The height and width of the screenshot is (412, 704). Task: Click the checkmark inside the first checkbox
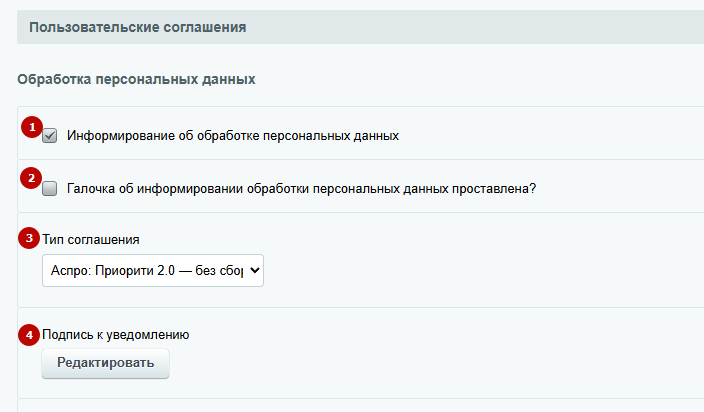click(x=49, y=136)
